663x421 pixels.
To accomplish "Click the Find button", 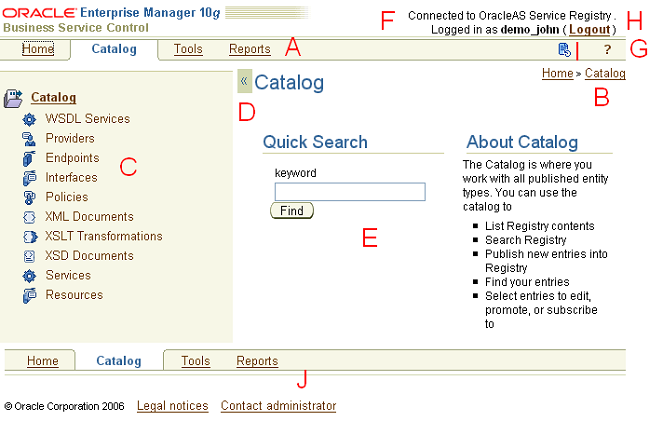I will click(292, 210).
